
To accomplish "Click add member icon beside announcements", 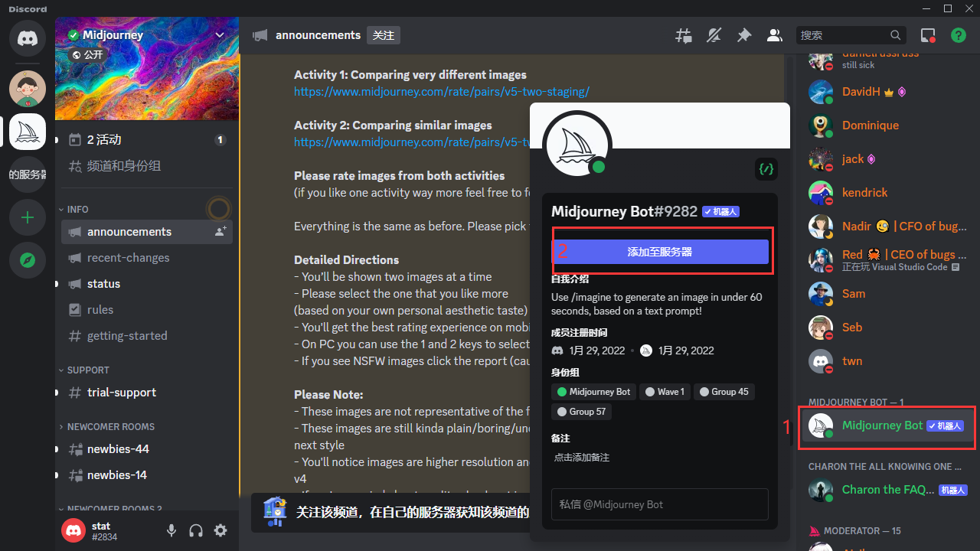I will 220,231.
